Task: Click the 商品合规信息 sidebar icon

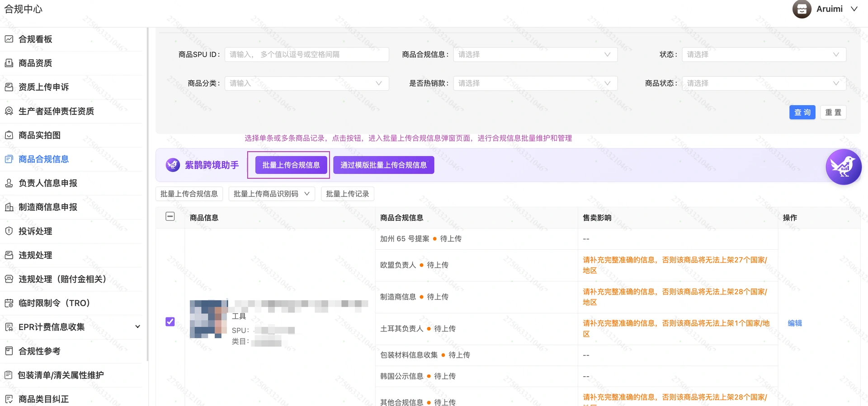Action: 9,159
